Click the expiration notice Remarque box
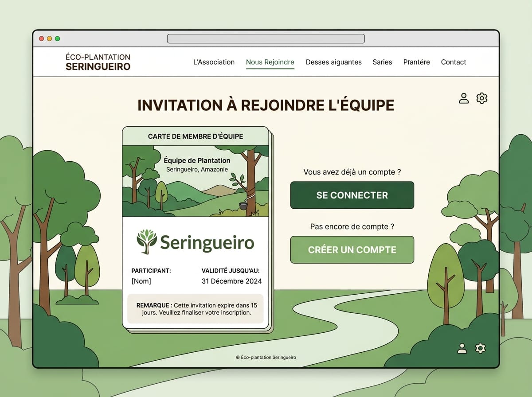Screen dimensions: 532x397 tap(196, 309)
